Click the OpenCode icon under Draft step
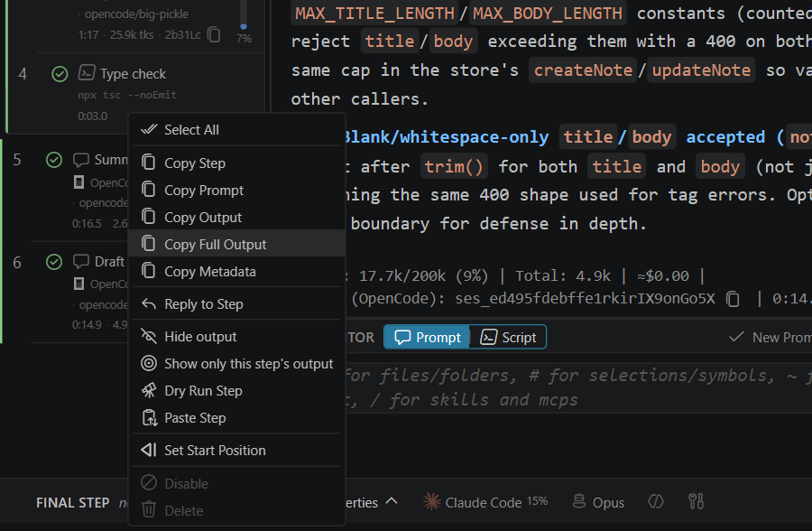The image size is (812, 531). 78,284
